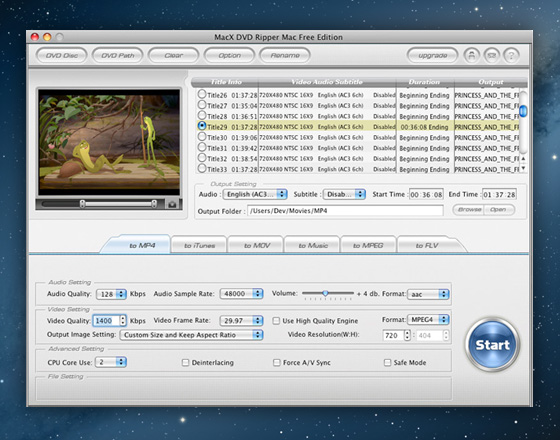Select Title29 radio button
This screenshot has width=560, height=440.
(x=202, y=126)
